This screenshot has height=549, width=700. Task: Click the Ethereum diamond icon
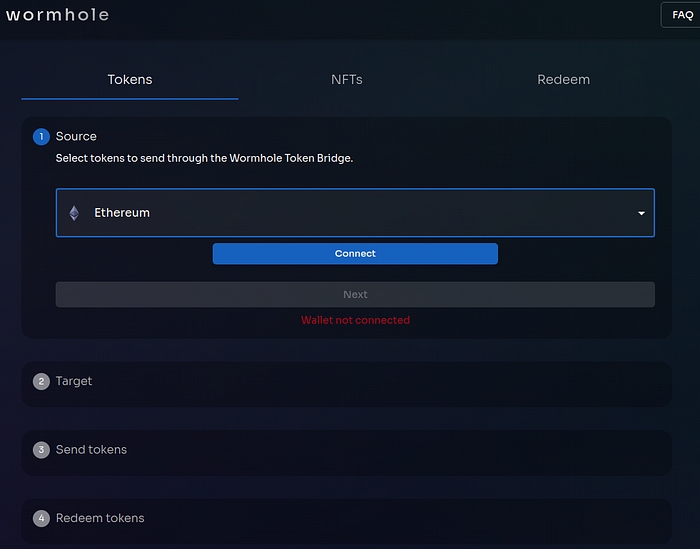(x=74, y=213)
